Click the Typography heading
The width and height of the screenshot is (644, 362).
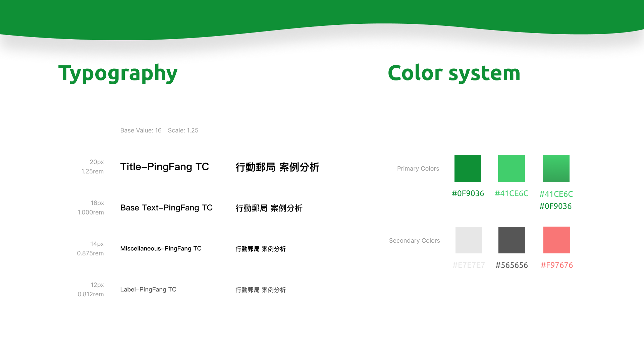click(118, 73)
